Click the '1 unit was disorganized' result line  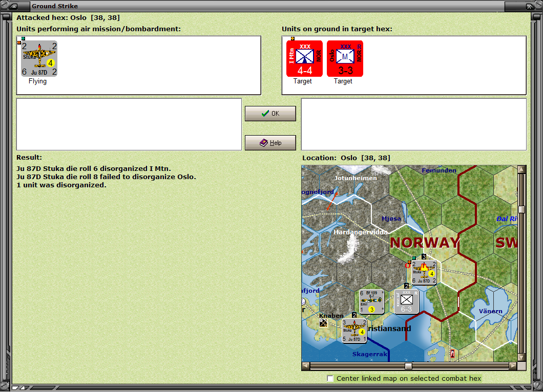tap(61, 185)
